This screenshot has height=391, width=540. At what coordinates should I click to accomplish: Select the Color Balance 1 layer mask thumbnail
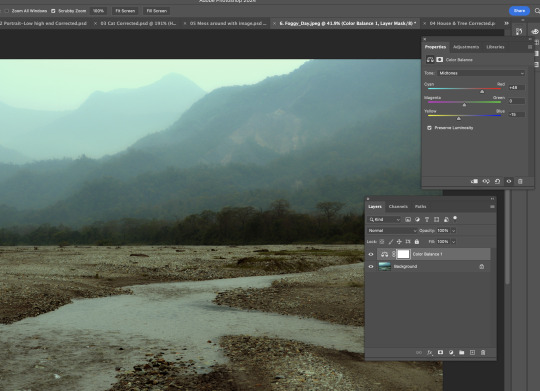pos(403,254)
